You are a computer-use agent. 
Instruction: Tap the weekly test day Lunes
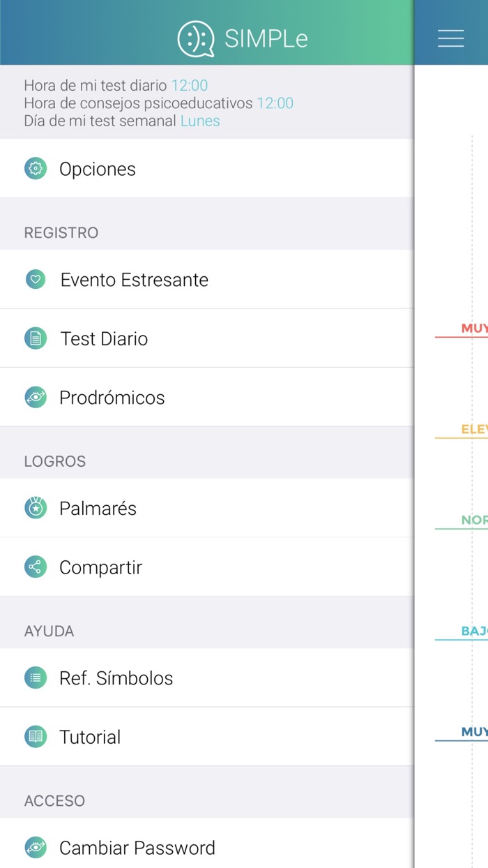coord(200,121)
